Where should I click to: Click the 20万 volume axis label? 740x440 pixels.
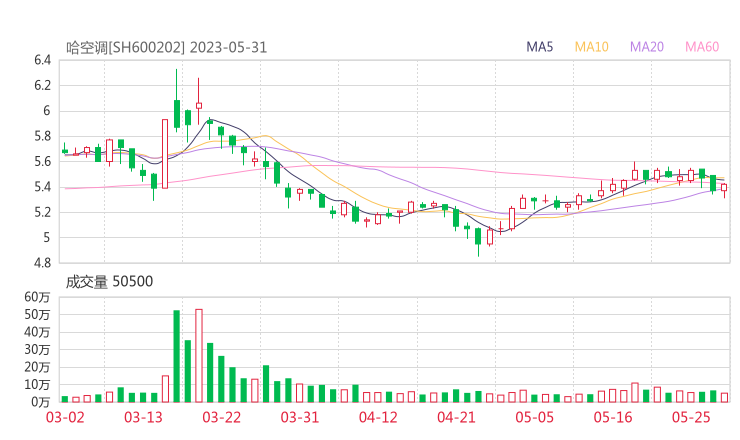pyautogui.click(x=37, y=367)
